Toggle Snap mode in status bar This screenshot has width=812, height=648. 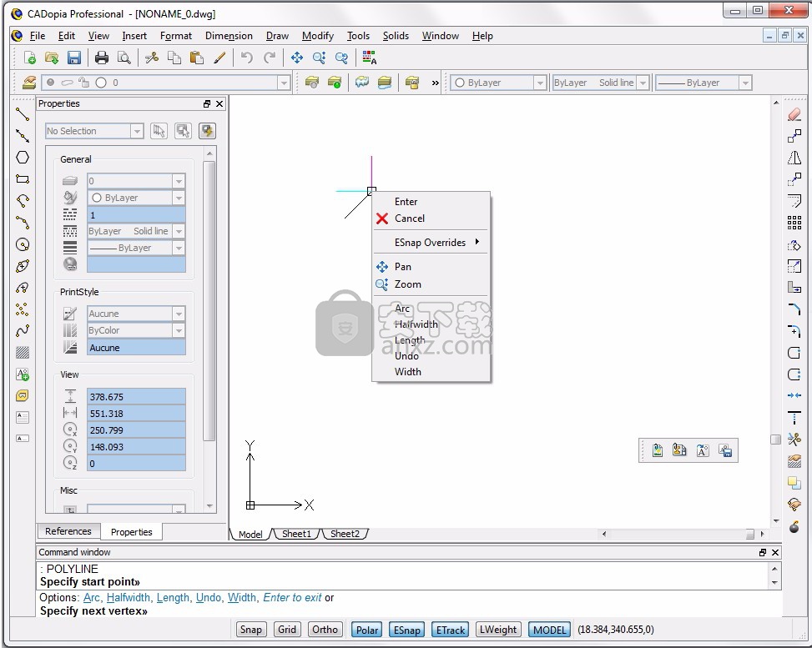click(251, 630)
